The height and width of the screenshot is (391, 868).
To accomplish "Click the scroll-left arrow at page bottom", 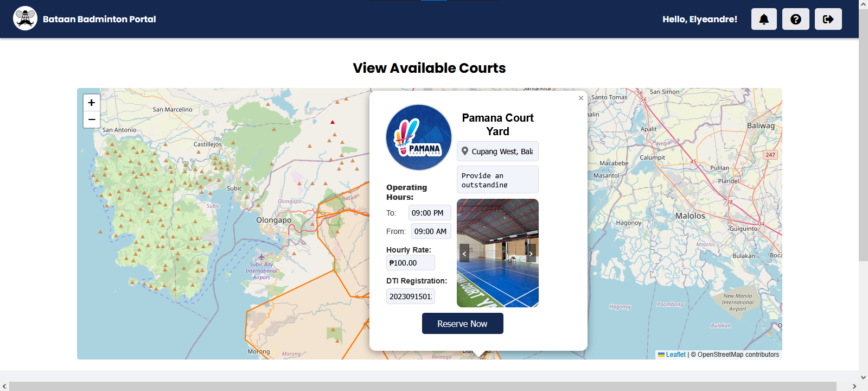I will click(4, 386).
